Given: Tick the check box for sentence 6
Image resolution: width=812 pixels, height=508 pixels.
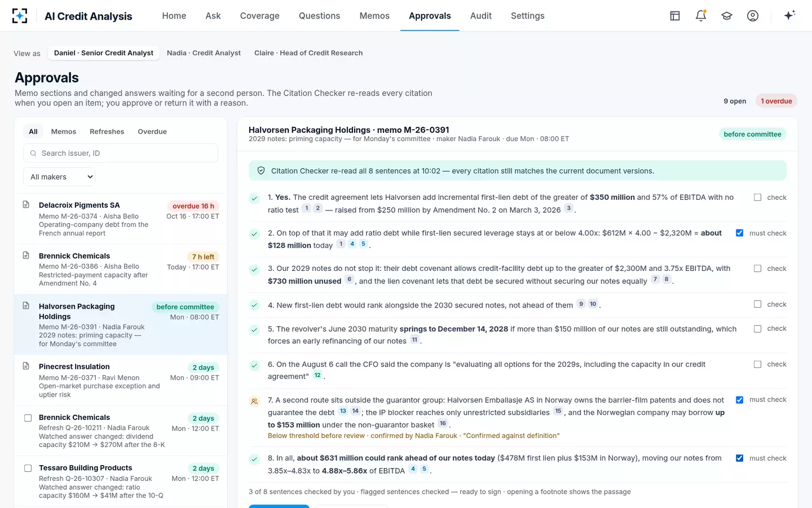Looking at the screenshot, I should point(757,364).
